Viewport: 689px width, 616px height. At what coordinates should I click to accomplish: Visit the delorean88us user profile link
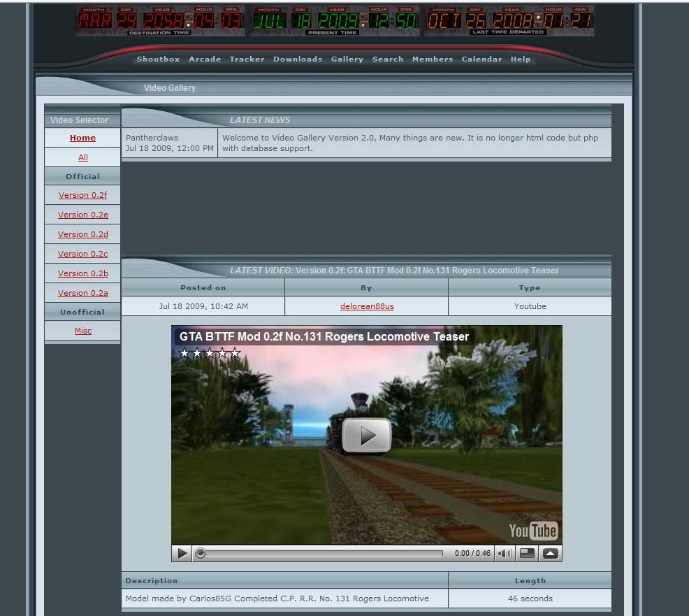tap(367, 306)
